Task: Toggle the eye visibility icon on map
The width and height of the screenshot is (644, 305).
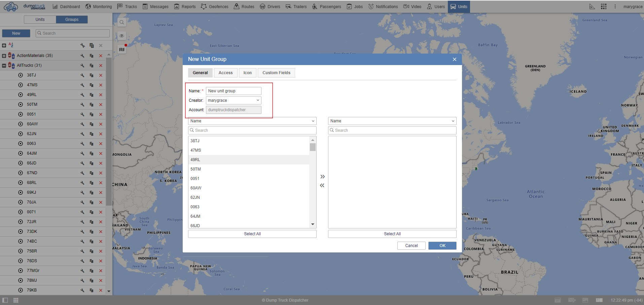Action: click(x=122, y=36)
